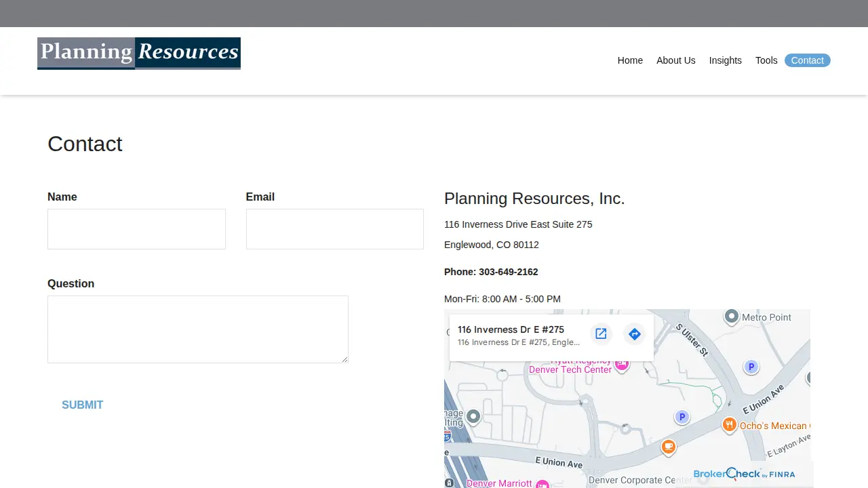Click the 'Planning Resources, Inc.' heading

click(x=534, y=199)
